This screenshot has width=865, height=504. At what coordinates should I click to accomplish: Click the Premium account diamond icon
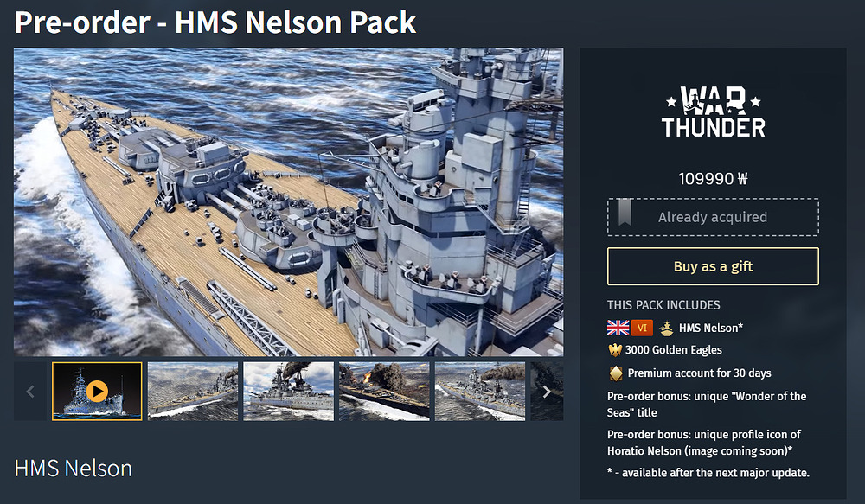(616, 373)
